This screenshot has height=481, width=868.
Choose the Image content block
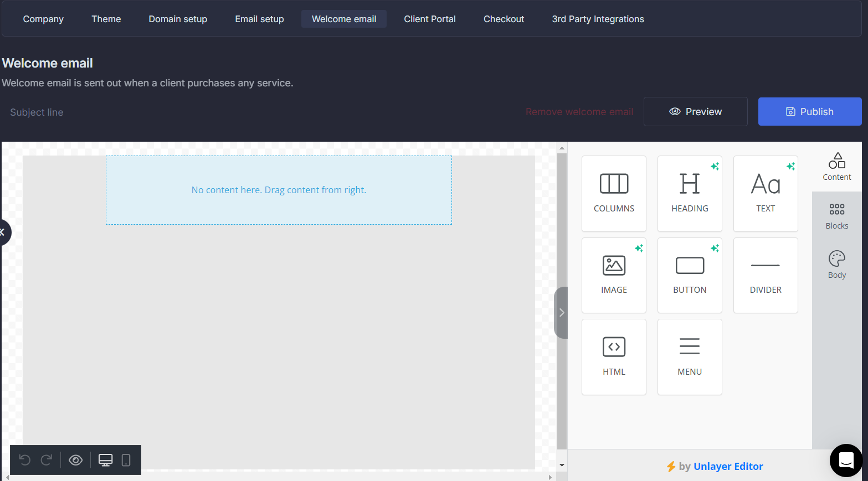click(x=614, y=275)
